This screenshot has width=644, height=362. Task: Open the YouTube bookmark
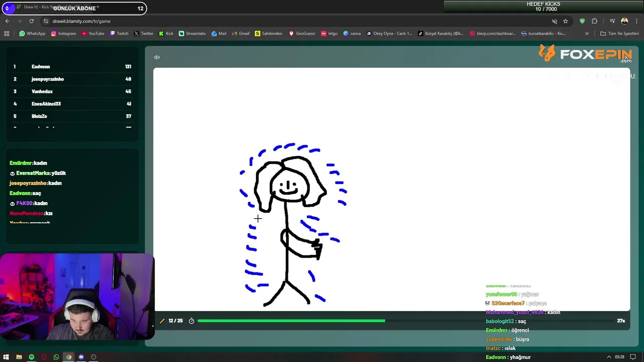[x=93, y=34]
